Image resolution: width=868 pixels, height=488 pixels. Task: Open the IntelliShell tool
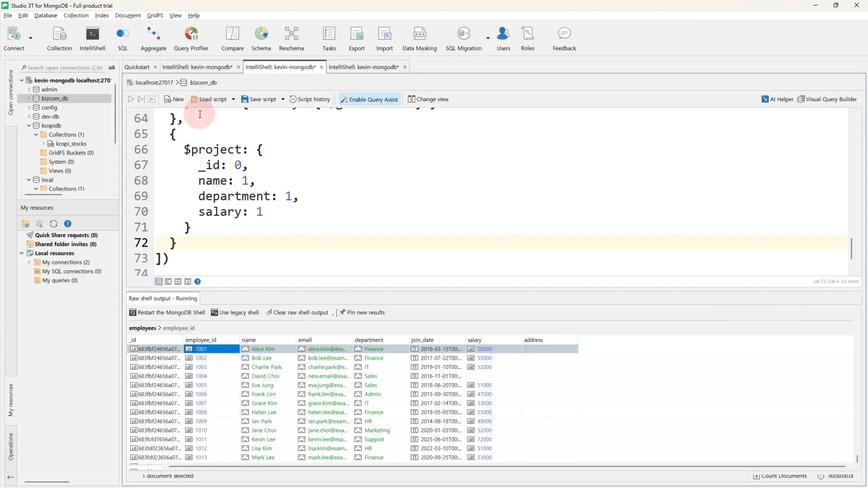tap(92, 39)
